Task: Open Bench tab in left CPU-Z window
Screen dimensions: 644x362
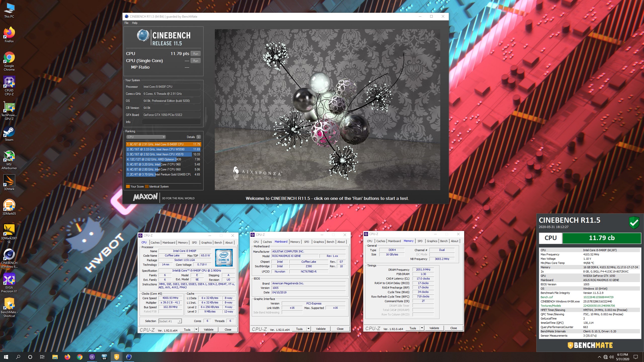Action: click(x=218, y=243)
